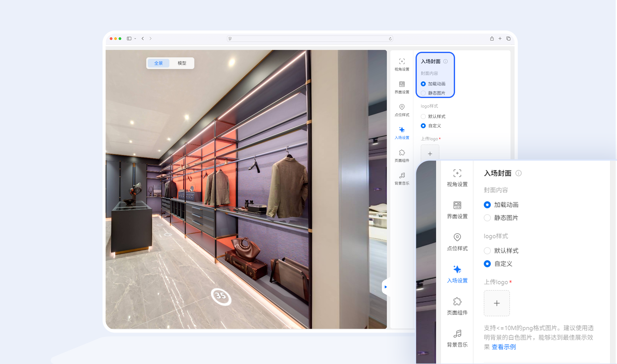Open 视角设置 in the enlarged panel
This screenshot has width=617, height=364.
(x=457, y=178)
